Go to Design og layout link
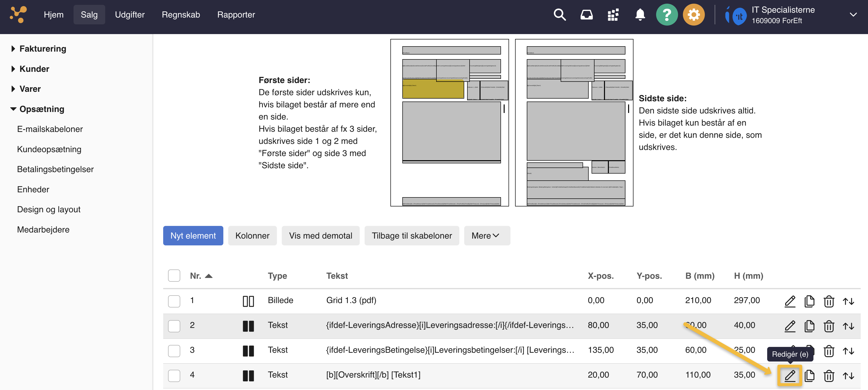 (x=48, y=209)
